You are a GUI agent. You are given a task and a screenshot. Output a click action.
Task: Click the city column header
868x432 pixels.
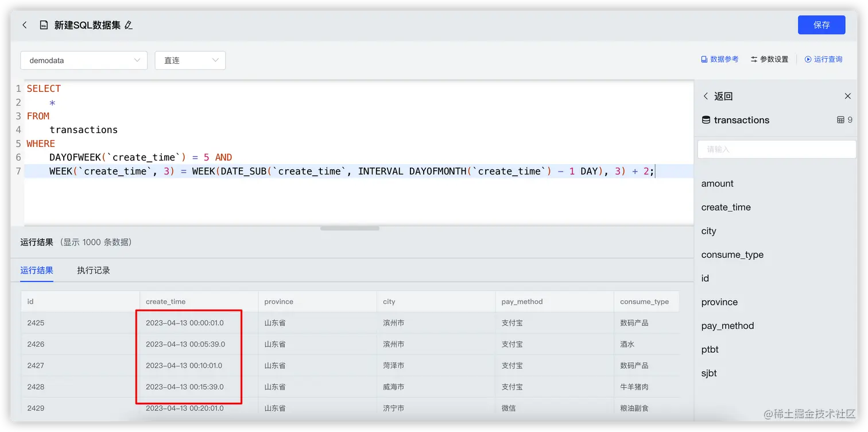(x=436, y=301)
